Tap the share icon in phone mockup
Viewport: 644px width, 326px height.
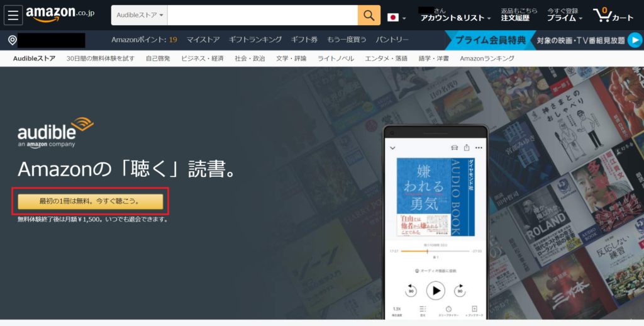pos(467,148)
